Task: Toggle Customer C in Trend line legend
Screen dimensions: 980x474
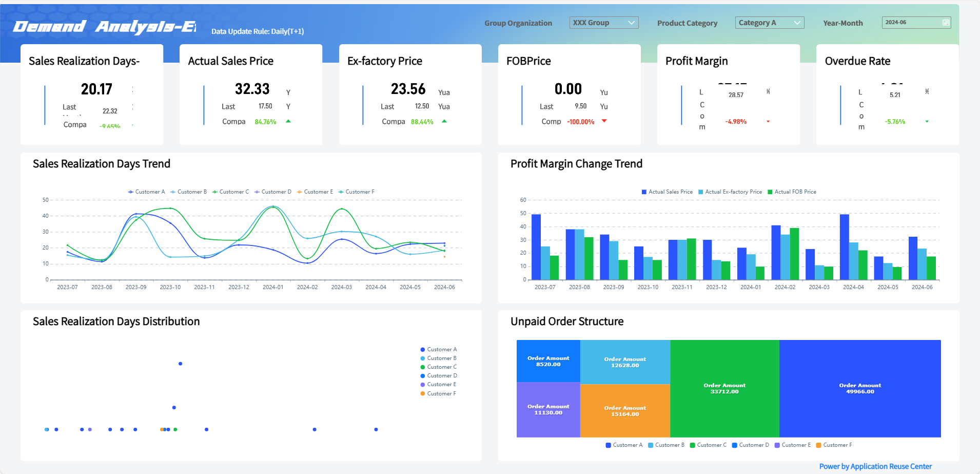Action: point(230,192)
